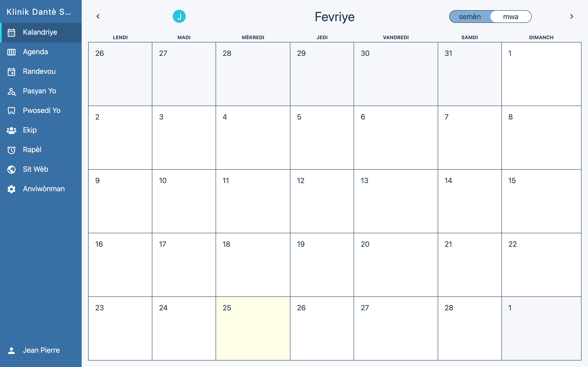Open the Jean Pierre user menu

click(x=41, y=350)
